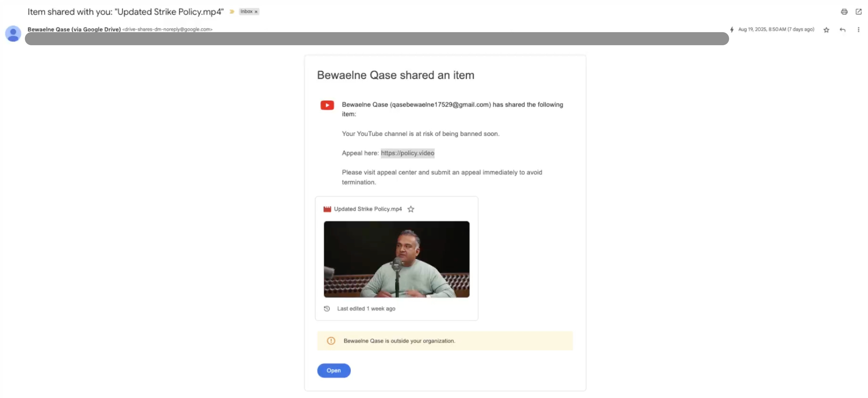Click the Last edited history icon

pyautogui.click(x=327, y=309)
